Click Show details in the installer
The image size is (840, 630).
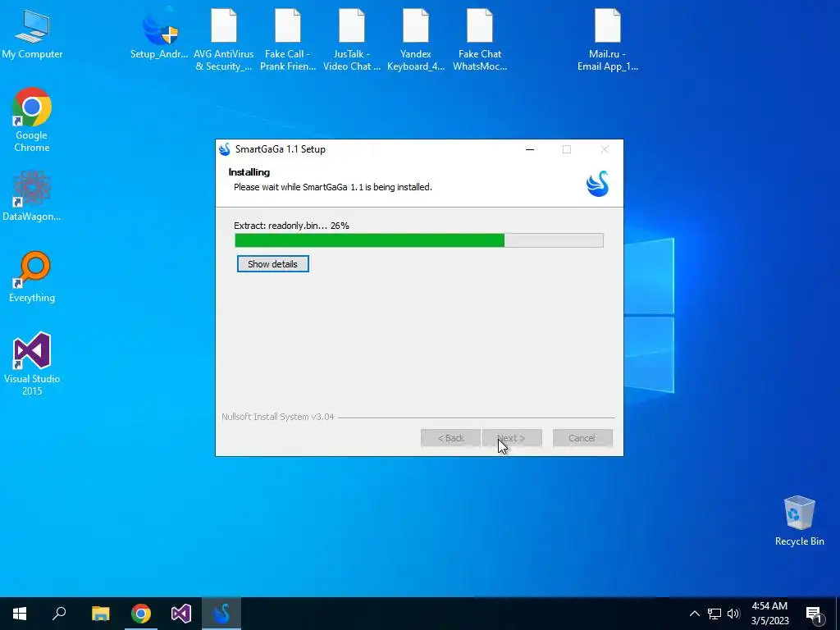272,264
